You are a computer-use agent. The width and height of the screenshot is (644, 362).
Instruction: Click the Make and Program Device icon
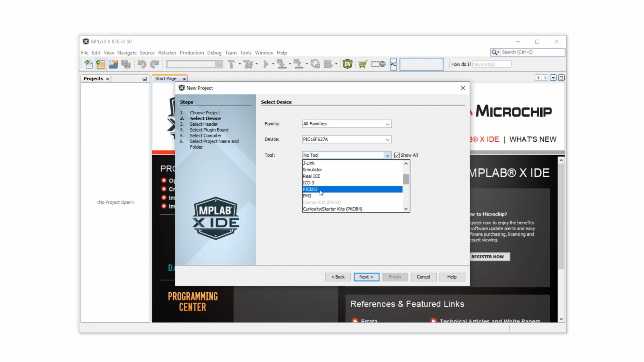point(281,64)
